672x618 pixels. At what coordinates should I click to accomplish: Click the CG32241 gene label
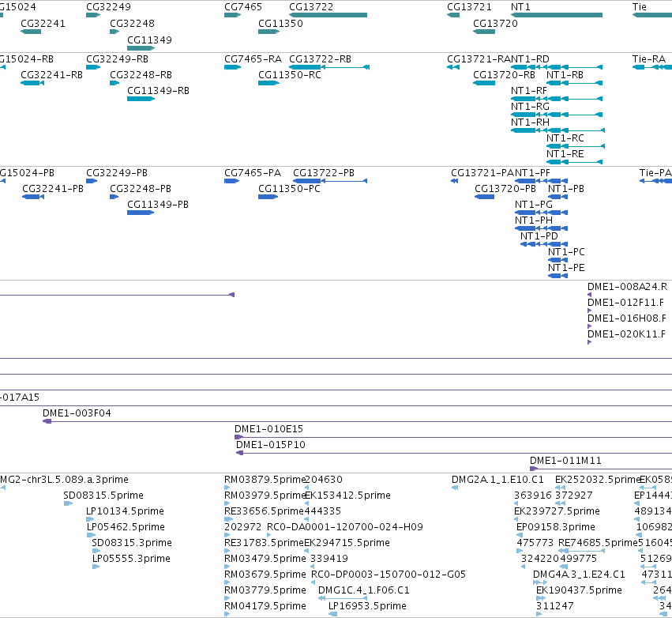43,23
